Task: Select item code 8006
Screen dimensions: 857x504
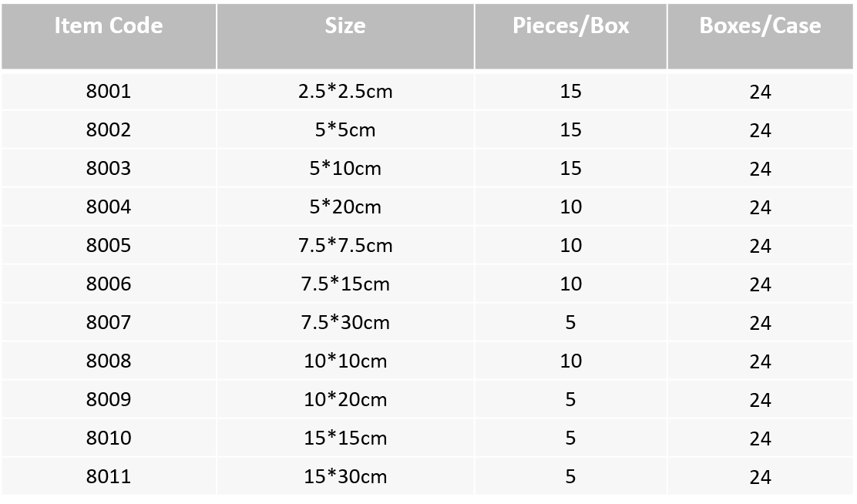Action: 109,284
